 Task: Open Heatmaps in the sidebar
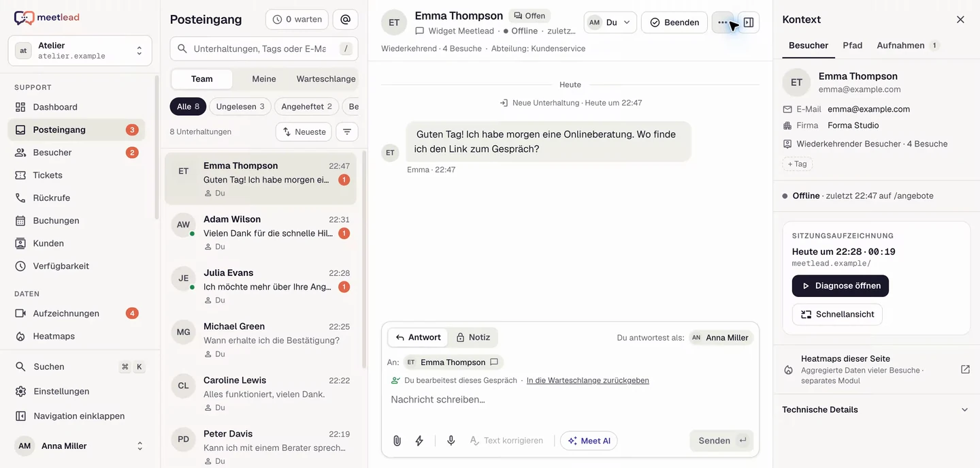[76, 336]
